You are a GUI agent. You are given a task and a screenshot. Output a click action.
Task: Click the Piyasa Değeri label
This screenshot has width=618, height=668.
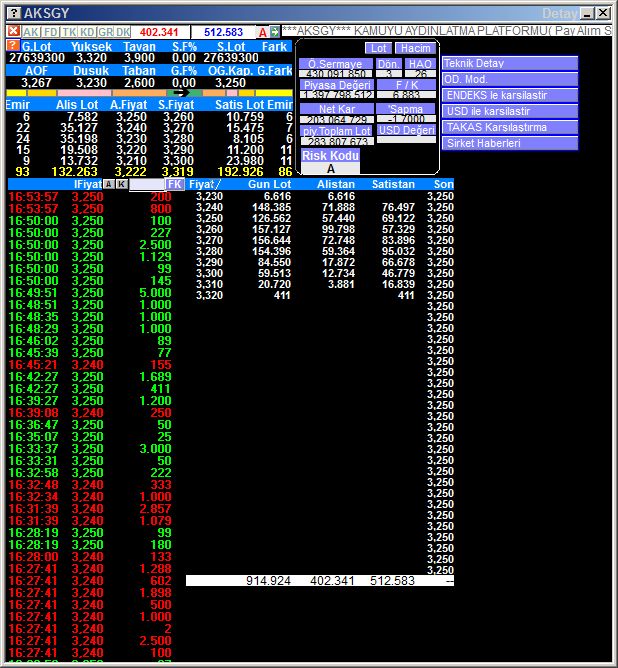[x=337, y=85]
